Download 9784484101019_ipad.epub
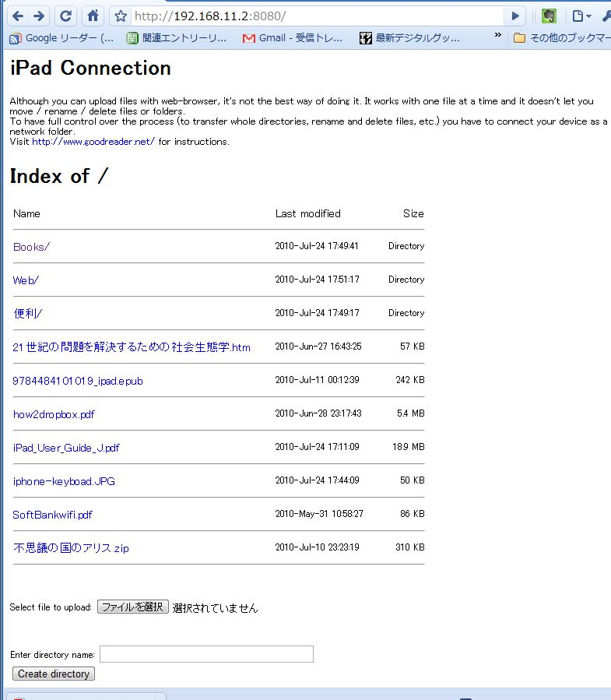611x700 pixels. point(78,381)
